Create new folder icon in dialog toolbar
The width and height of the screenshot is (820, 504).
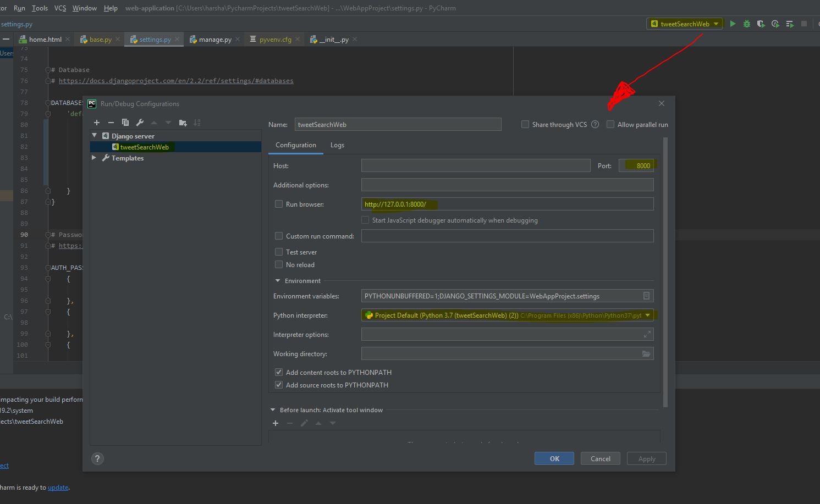(x=183, y=123)
